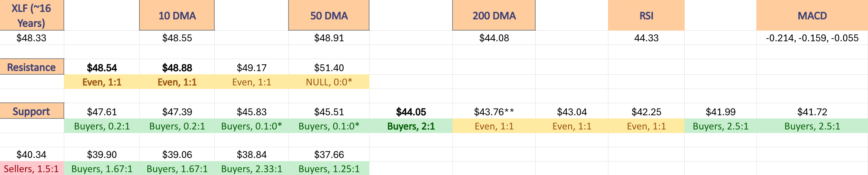This screenshot has height=175, width=868.
Task: Click the 200 DMA header cell
Action: pyautogui.click(x=494, y=15)
